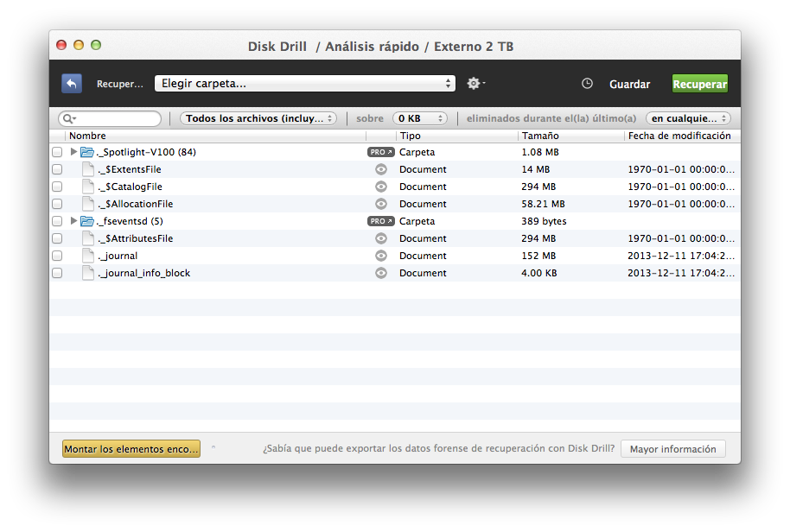
Task: Expand the ._Spotlight-V100 folder triangle
Action: click(x=73, y=151)
